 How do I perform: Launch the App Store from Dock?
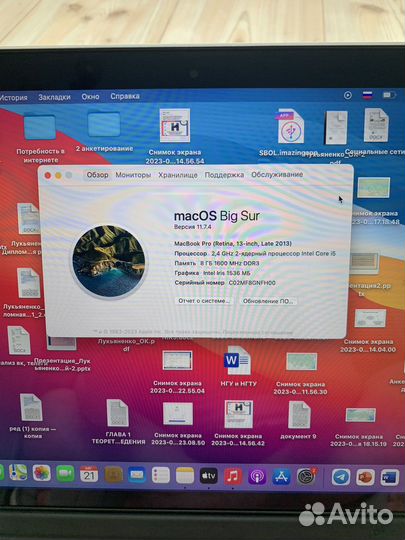point(281,477)
